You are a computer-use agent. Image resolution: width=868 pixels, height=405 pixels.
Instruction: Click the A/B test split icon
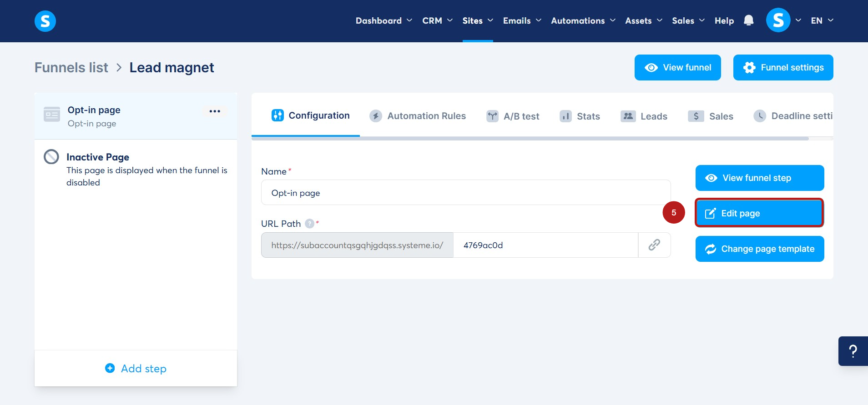pyautogui.click(x=492, y=116)
